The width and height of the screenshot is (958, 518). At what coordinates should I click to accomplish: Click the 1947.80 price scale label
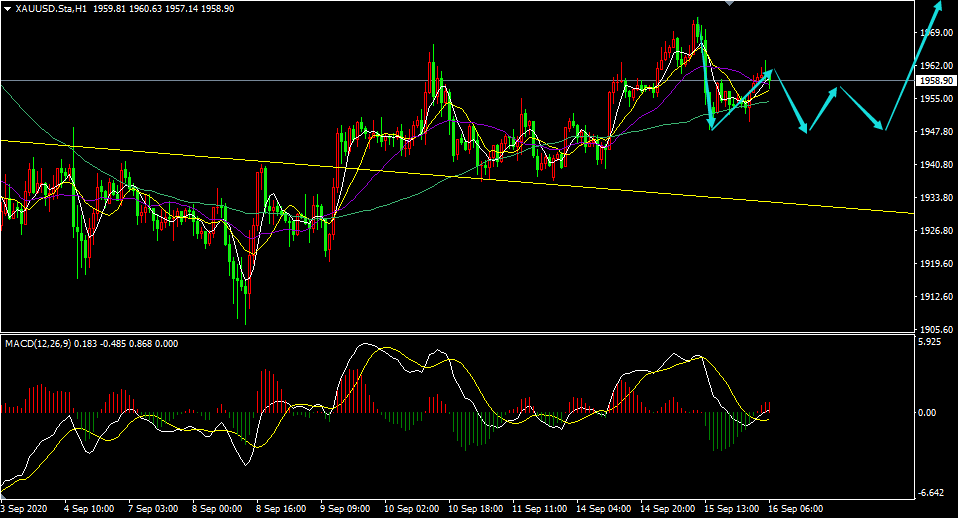tap(937, 131)
